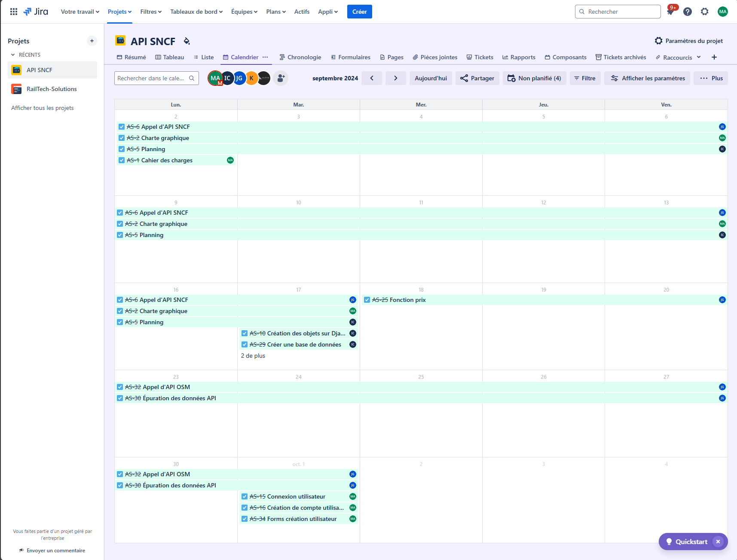
Task: Open the help question mark icon
Action: [688, 12]
